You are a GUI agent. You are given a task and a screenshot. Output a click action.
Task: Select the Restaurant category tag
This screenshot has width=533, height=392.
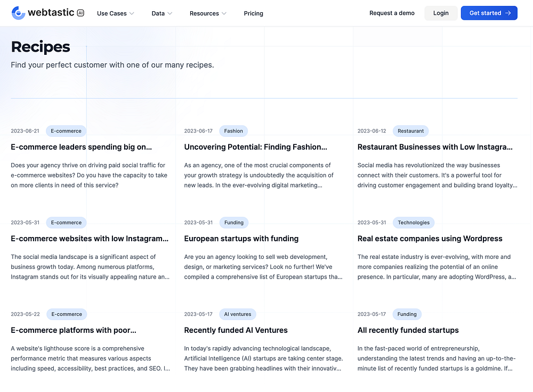(410, 131)
